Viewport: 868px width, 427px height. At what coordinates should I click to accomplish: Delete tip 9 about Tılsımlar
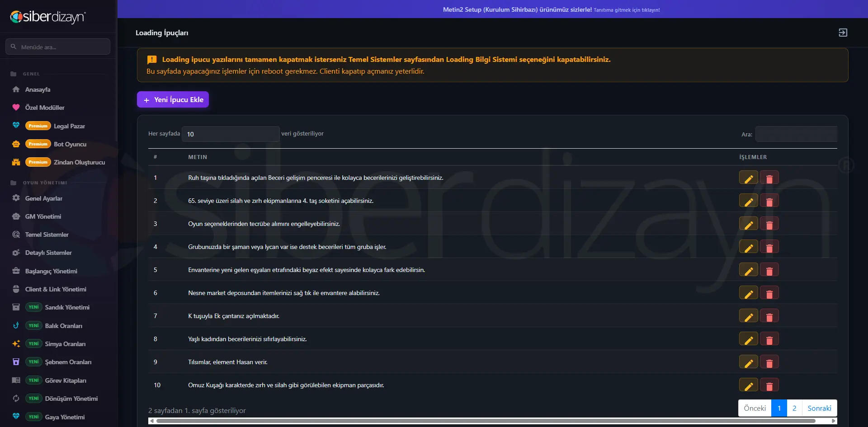(x=769, y=362)
